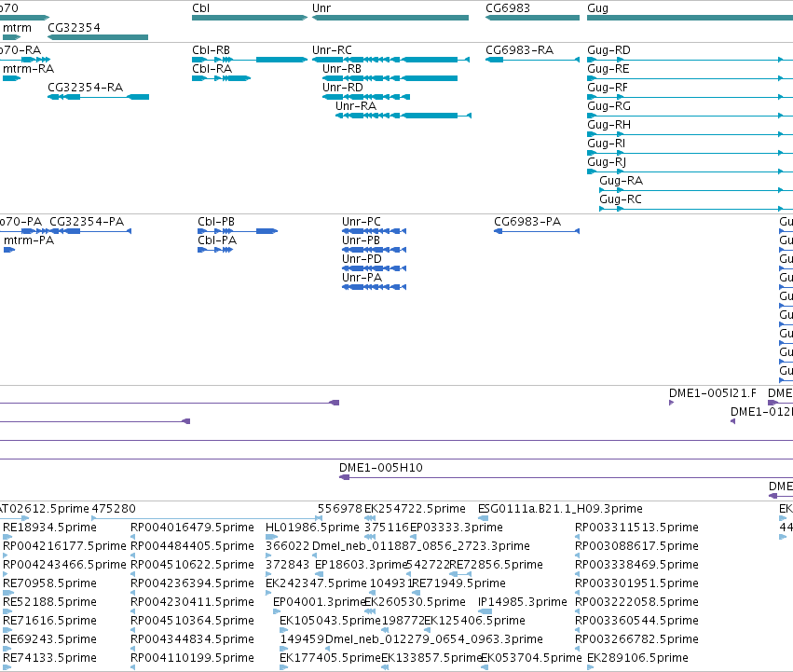Click the Gug-RJ transcript
The image size is (793, 672).
(690, 171)
